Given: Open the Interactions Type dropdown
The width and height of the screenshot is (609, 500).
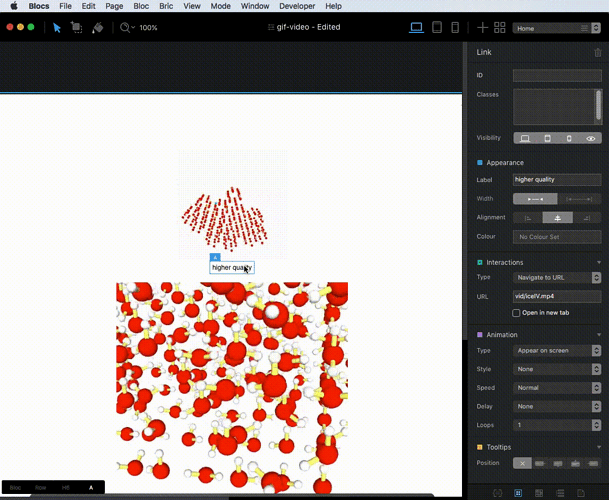Looking at the screenshot, I should point(557,277).
